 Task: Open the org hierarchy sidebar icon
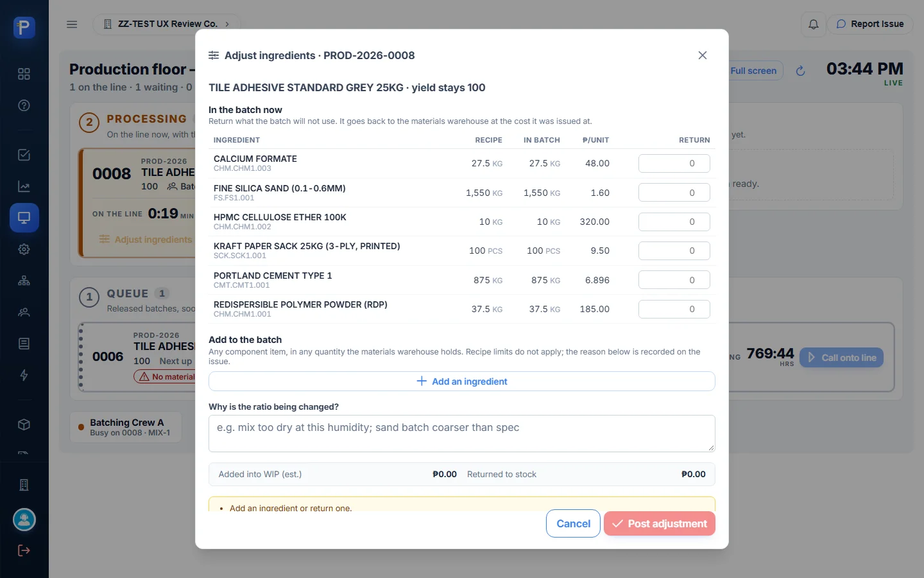24,281
